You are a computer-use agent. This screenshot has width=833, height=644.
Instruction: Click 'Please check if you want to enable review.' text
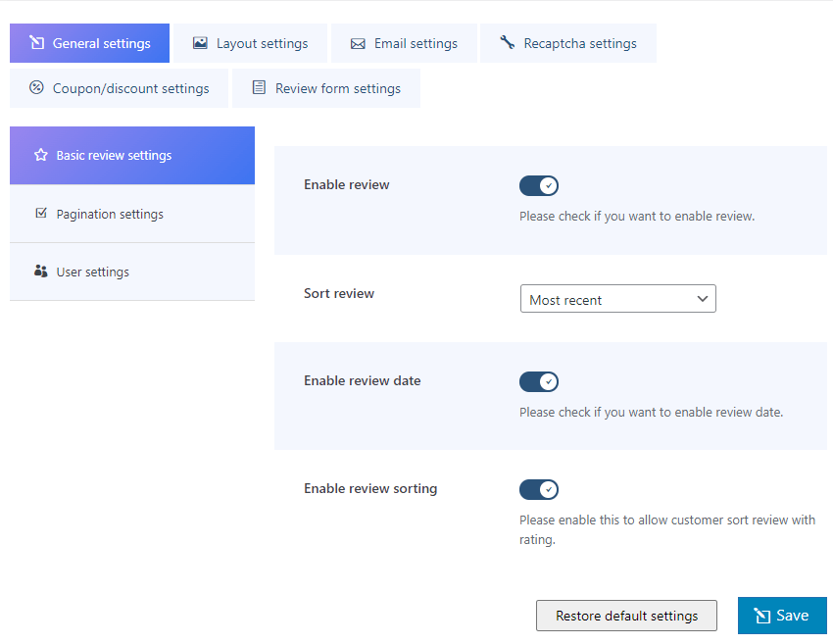tap(637, 217)
